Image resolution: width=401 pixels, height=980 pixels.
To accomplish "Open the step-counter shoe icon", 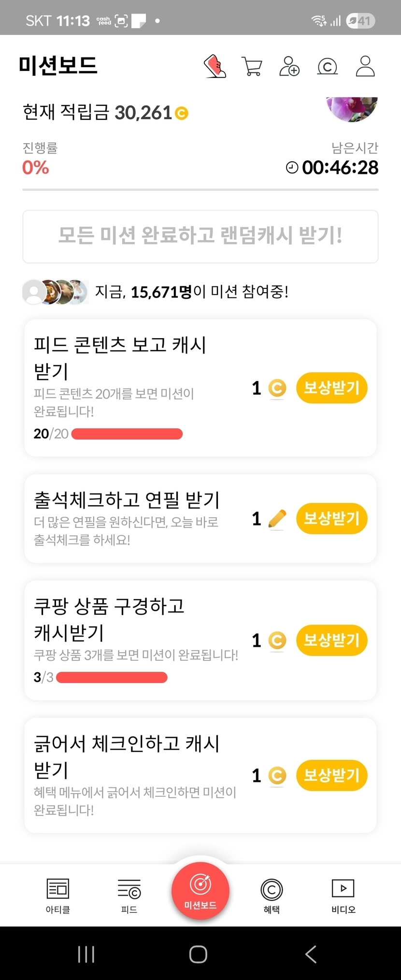I will tap(215, 66).
